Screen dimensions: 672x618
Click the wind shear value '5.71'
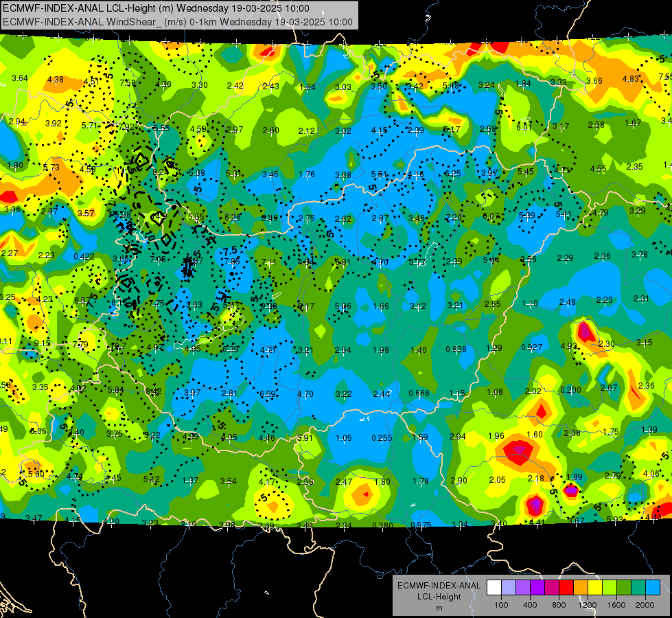[89, 125]
